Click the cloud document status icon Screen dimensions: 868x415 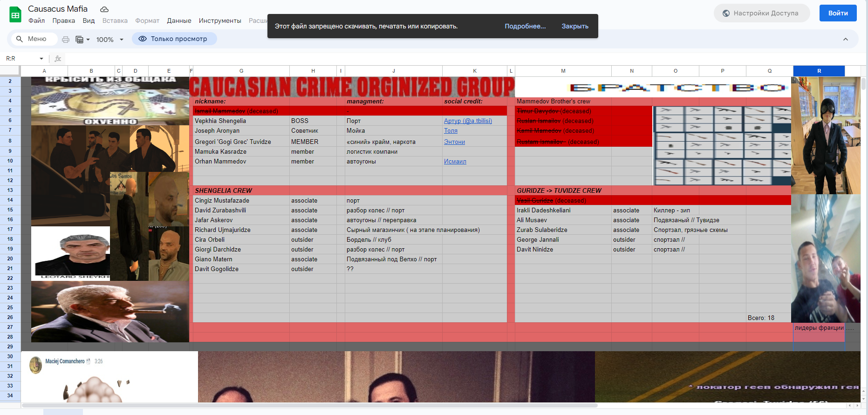pyautogui.click(x=104, y=9)
